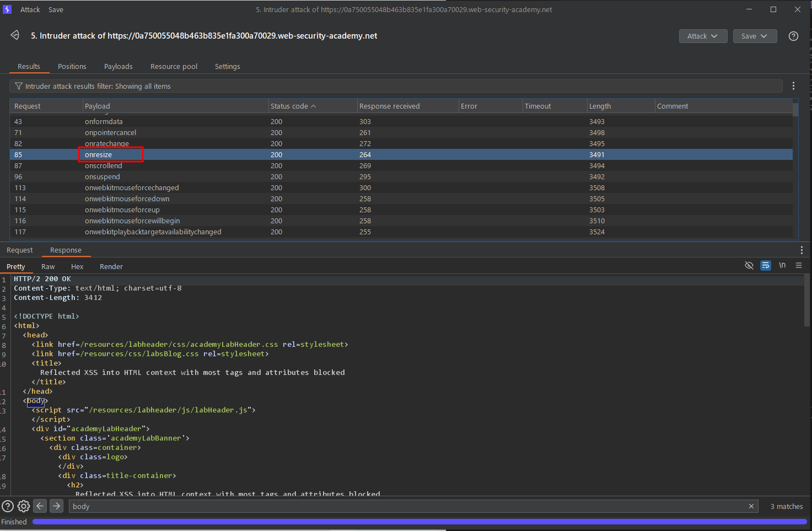Viewport: 812px width, 531px height.
Task: Open search help question-mark icon
Action: (8, 506)
